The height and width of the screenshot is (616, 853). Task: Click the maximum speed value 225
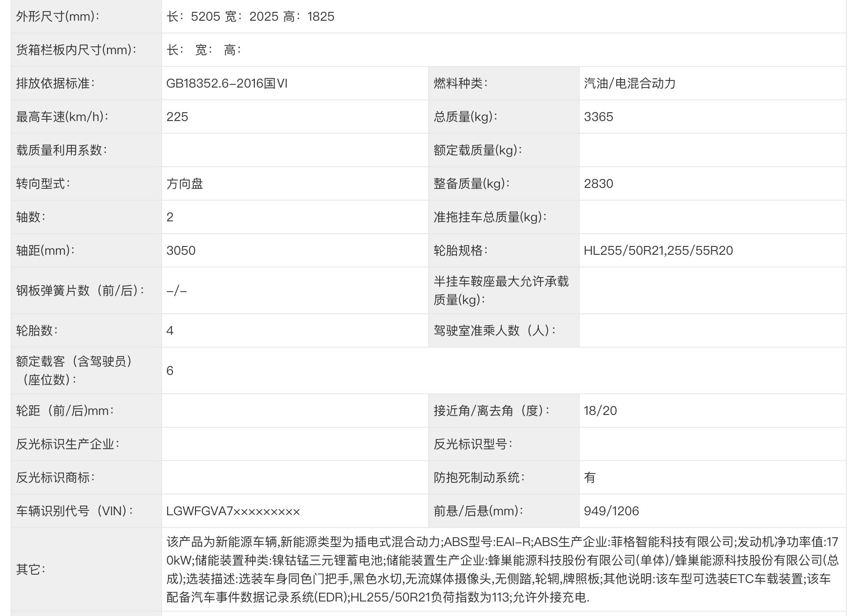point(177,117)
